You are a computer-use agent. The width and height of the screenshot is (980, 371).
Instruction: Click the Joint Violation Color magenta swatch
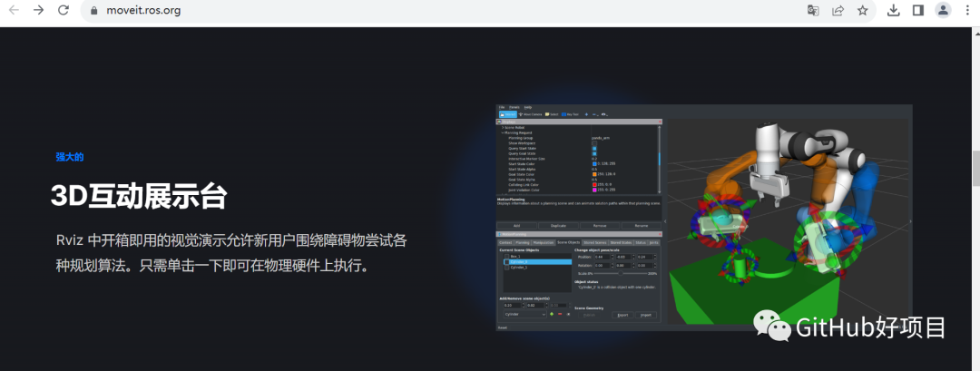point(594,190)
